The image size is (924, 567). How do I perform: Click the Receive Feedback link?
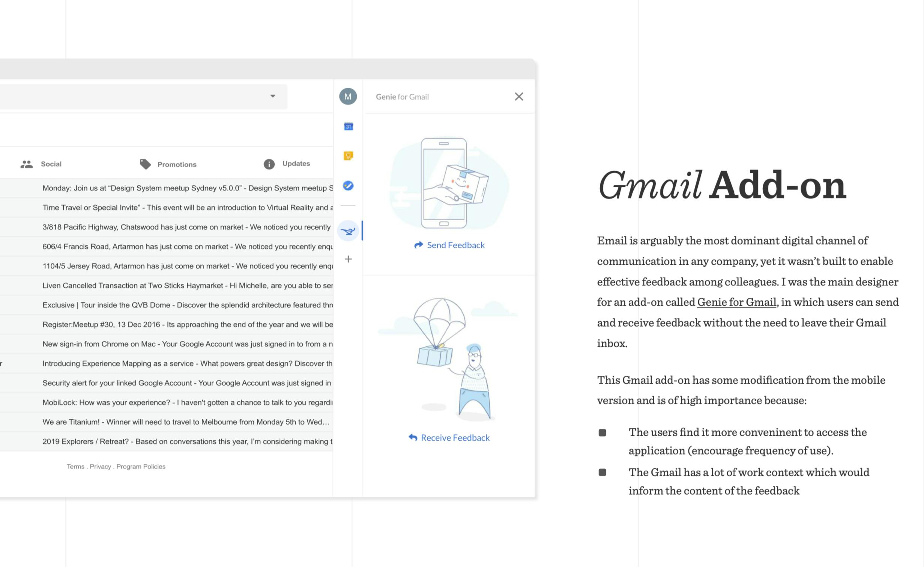[x=449, y=438]
